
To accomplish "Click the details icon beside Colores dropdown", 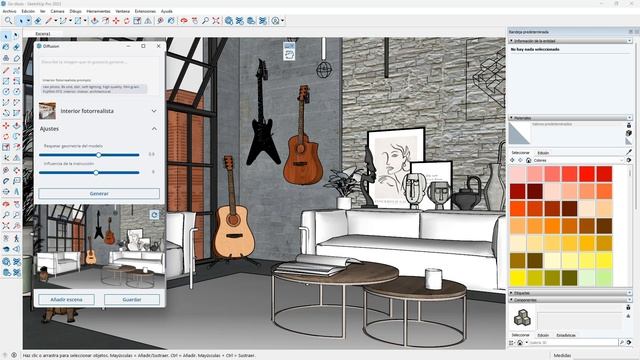I will pos(629,160).
